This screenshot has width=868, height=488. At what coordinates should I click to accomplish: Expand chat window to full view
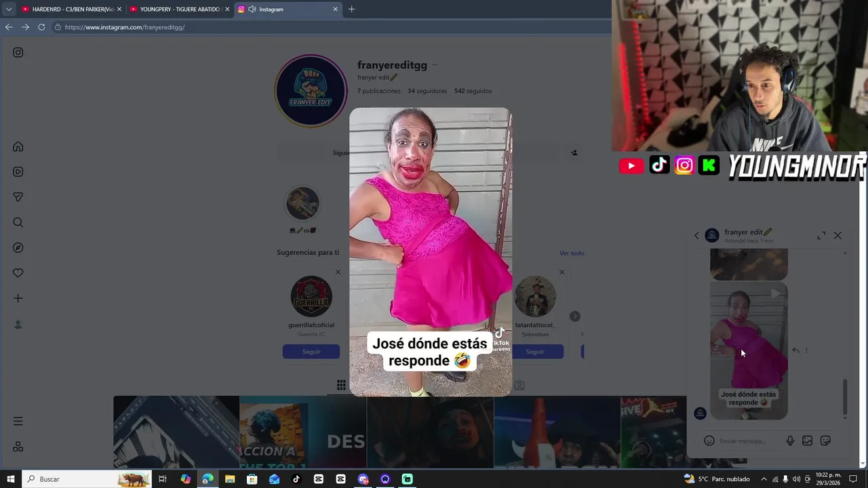pos(821,235)
